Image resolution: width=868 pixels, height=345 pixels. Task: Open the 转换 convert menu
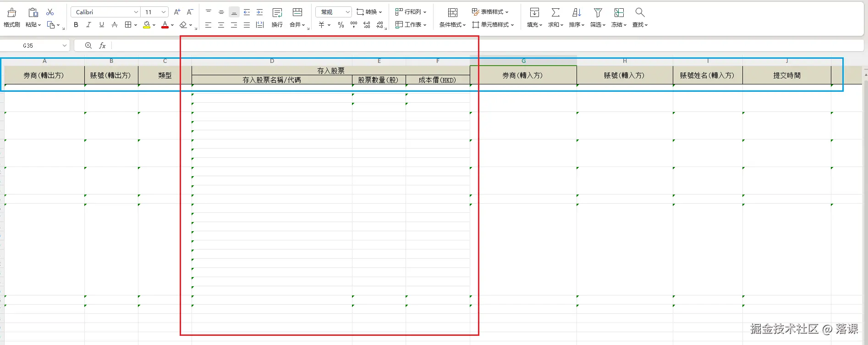tap(369, 12)
